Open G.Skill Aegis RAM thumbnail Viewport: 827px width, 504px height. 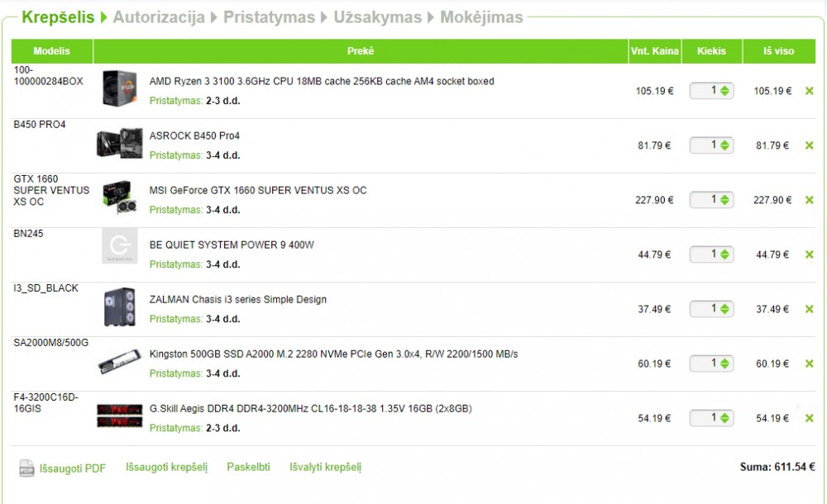click(x=120, y=416)
